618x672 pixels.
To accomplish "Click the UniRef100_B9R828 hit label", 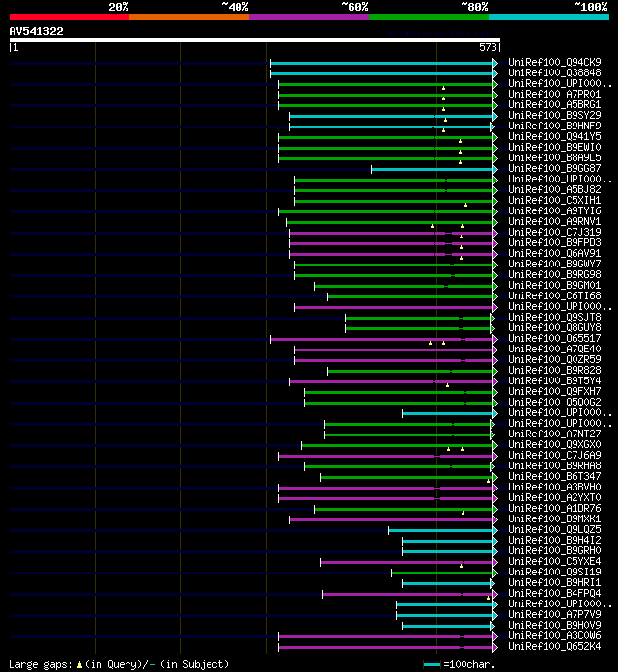I will pos(554,371).
